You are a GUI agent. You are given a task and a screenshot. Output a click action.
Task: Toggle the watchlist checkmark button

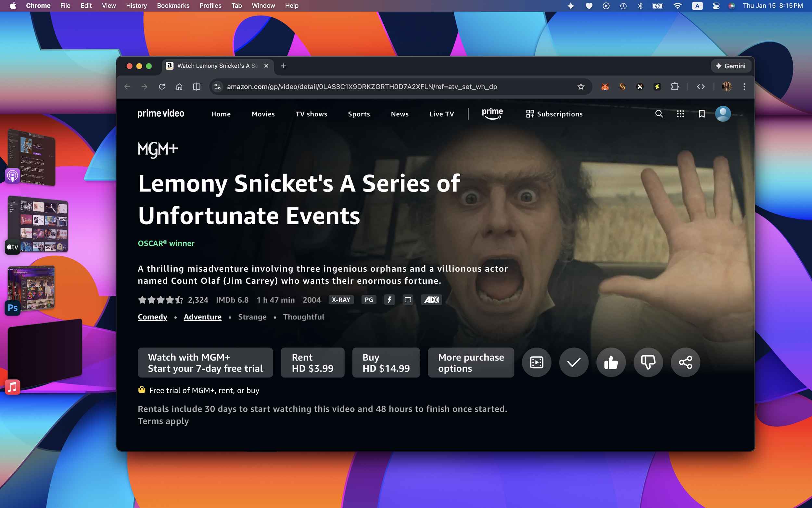coord(574,362)
